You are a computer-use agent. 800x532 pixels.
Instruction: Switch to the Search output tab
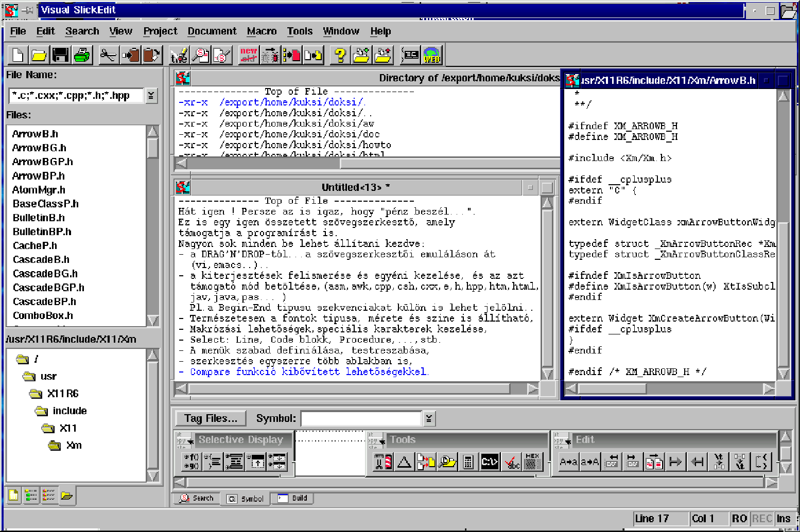coord(197,498)
